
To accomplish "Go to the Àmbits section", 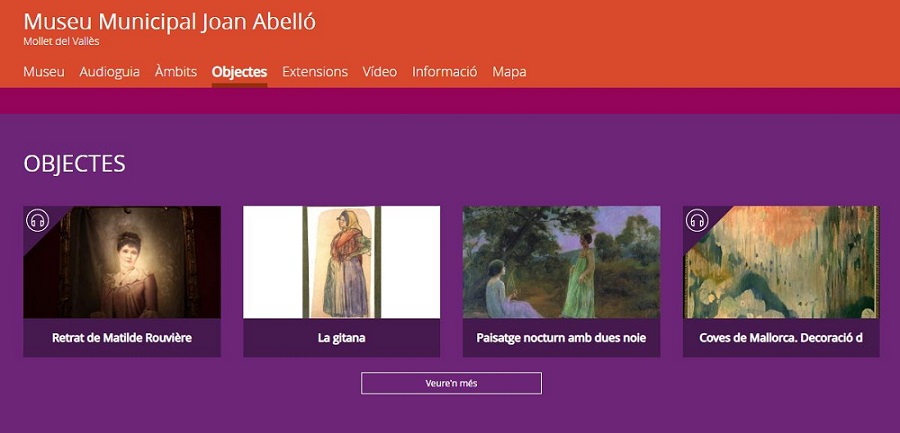I will point(176,72).
